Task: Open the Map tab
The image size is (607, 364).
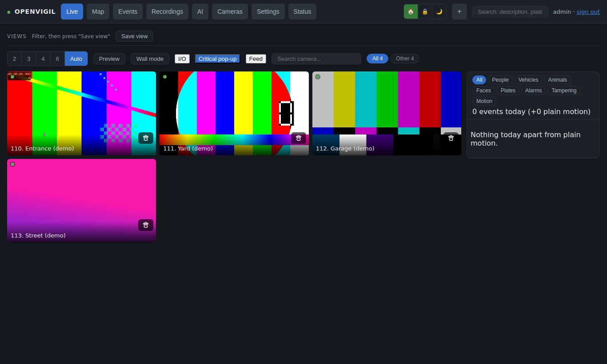Action: [x=98, y=12]
